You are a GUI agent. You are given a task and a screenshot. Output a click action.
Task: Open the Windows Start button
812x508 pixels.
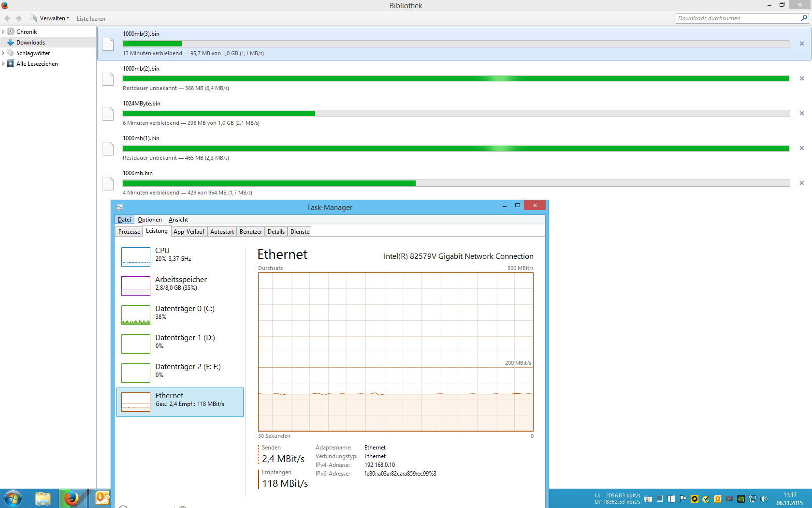[x=13, y=498]
